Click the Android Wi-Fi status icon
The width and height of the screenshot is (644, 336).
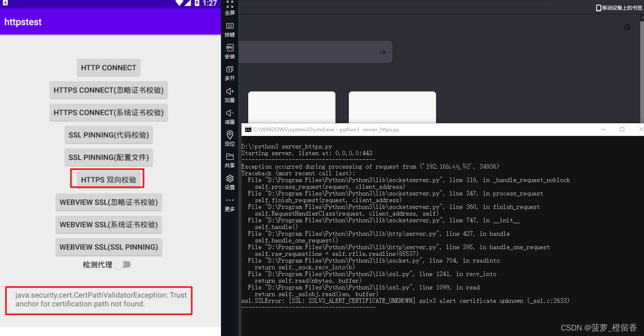pyautogui.click(x=179, y=3)
